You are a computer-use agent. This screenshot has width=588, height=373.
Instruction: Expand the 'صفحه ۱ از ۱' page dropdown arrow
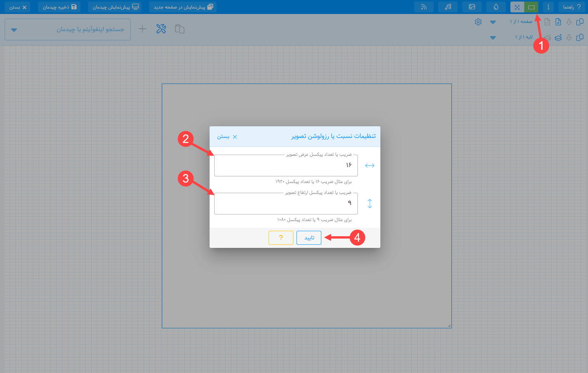[493, 22]
